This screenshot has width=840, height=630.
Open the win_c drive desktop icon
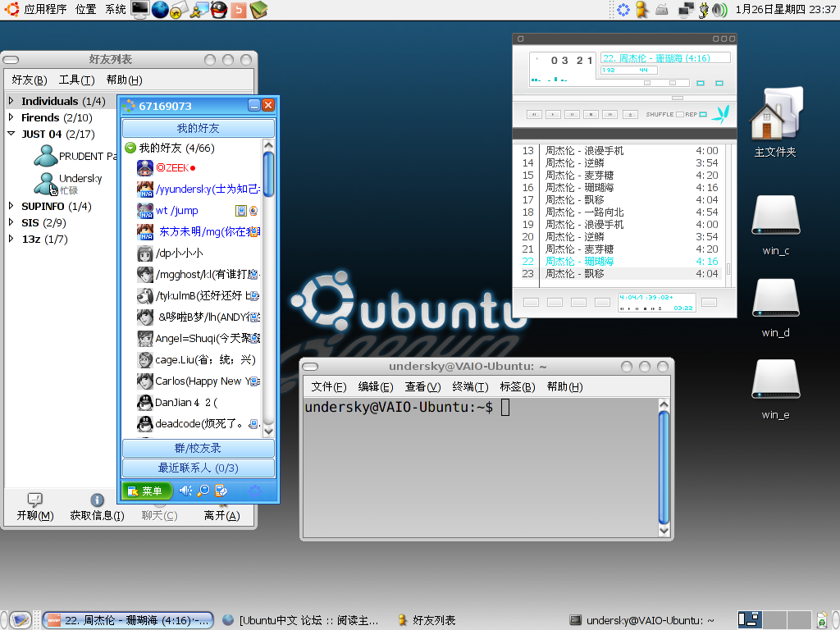pos(776,225)
